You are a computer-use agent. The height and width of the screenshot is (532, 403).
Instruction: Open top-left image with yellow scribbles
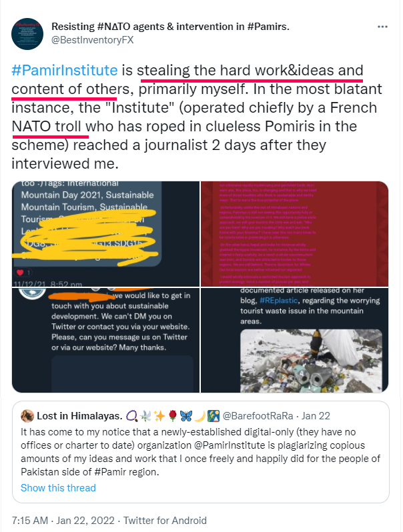point(105,234)
